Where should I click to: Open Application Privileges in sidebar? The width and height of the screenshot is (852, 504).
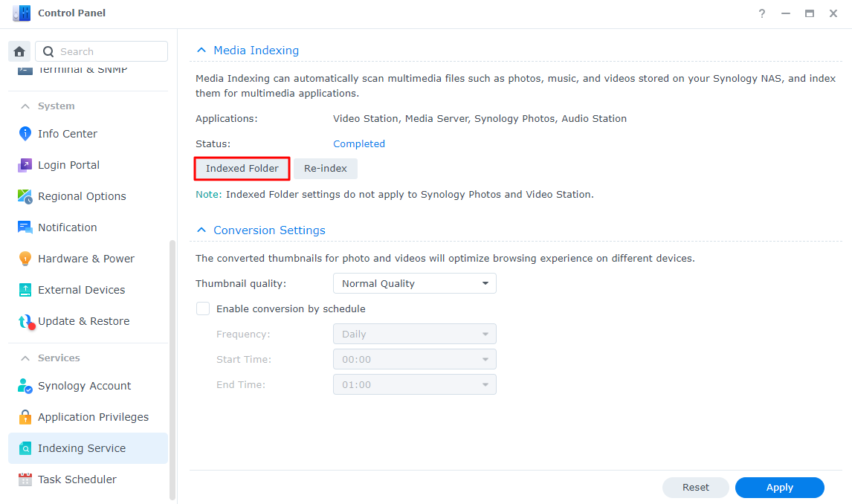(x=93, y=417)
